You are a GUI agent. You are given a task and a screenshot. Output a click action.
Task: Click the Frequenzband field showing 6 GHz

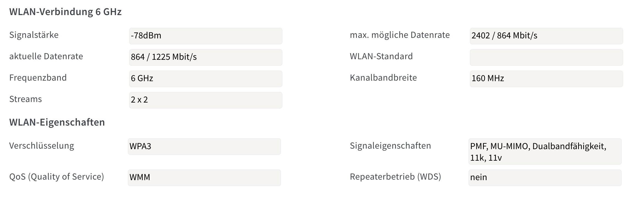click(206, 79)
